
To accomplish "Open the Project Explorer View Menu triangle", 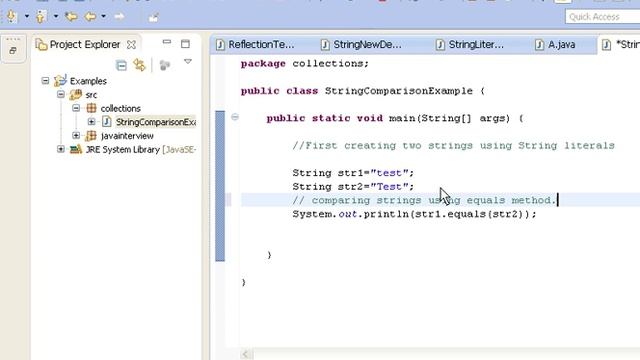I will coord(188,62).
